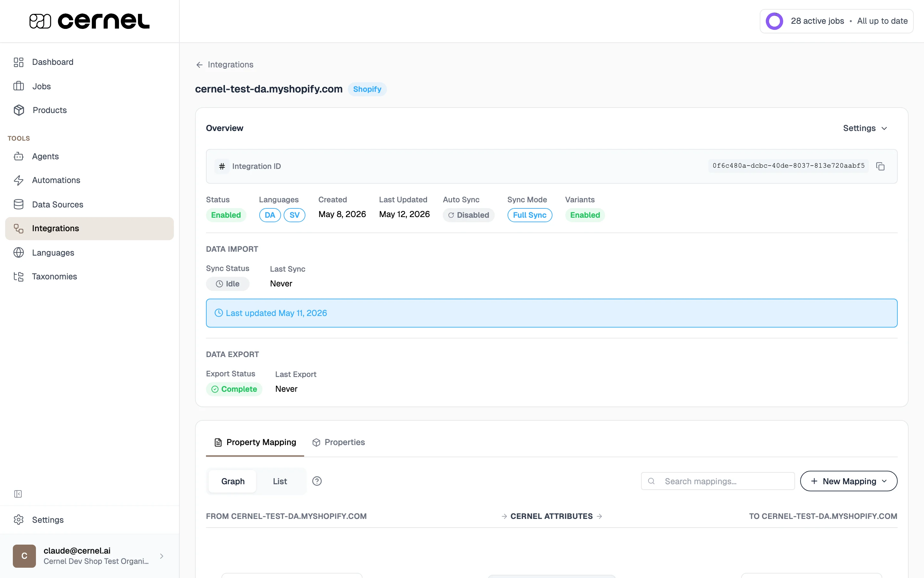Screen dimensions: 924x578
Task: Click the Automations lightning icon
Action: point(18,180)
